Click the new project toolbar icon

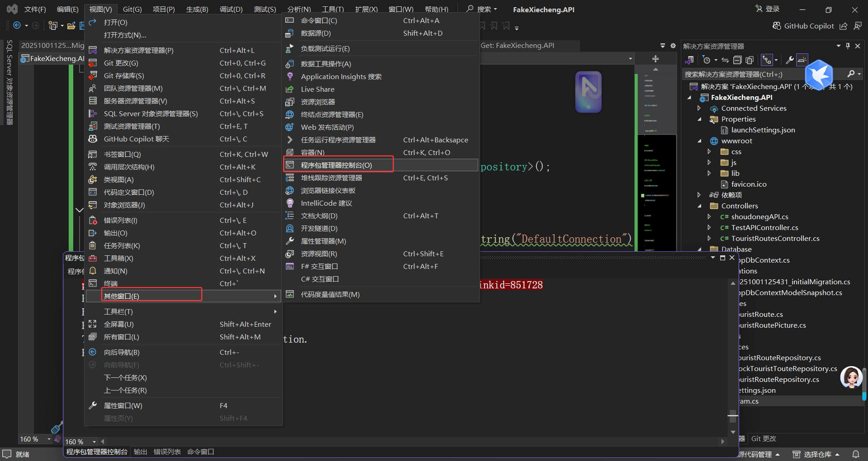point(53,25)
